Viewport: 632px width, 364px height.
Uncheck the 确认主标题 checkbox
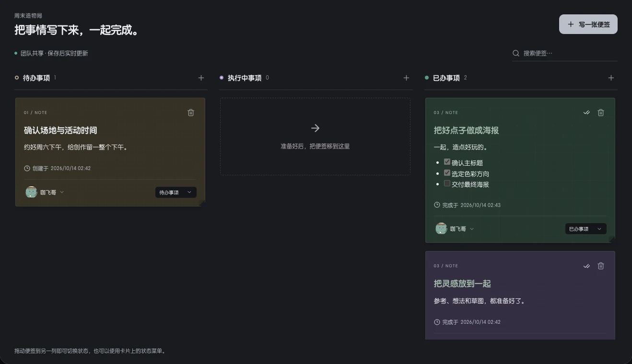pos(447,162)
